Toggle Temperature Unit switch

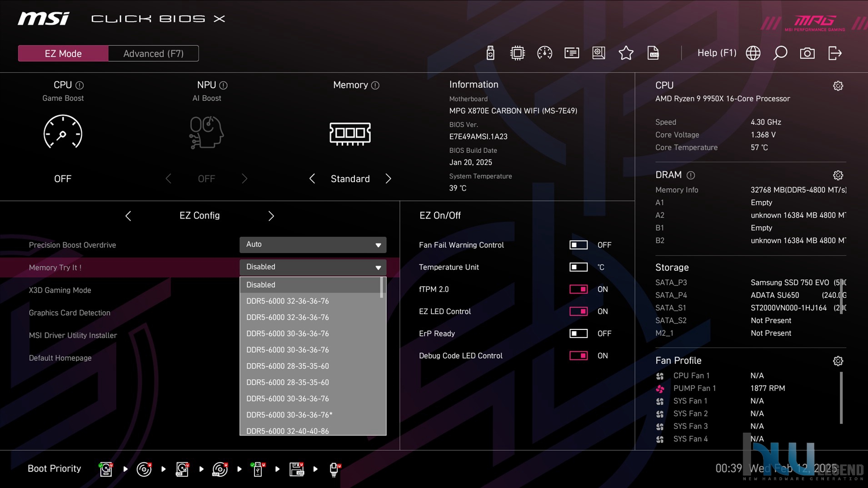pos(579,267)
